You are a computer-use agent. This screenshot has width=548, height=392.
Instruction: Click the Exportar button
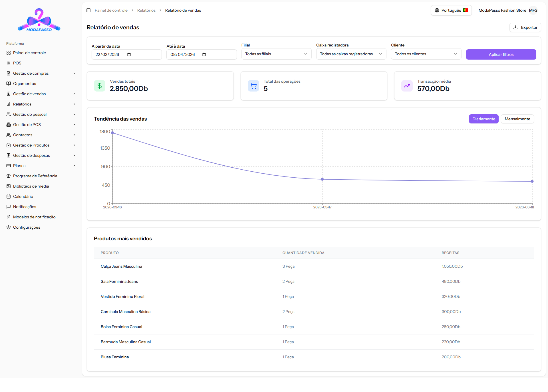coord(525,27)
